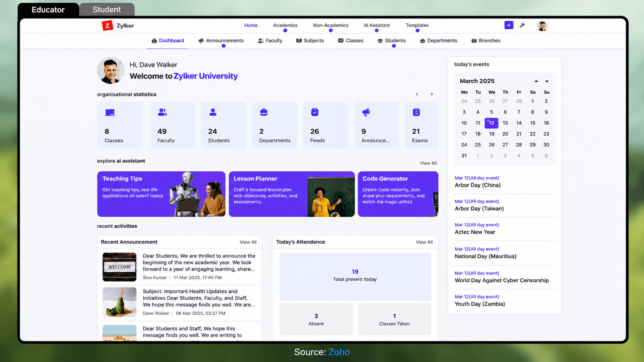Open the Zylker University link
Image resolution: width=644 pixels, height=362 pixels.
(206, 76)
